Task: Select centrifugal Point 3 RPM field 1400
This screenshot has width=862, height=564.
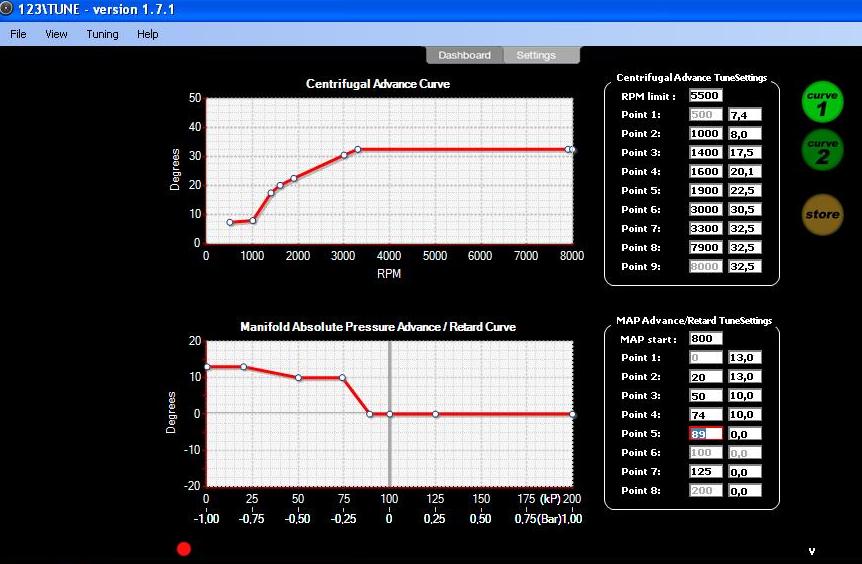Action: 705,153
